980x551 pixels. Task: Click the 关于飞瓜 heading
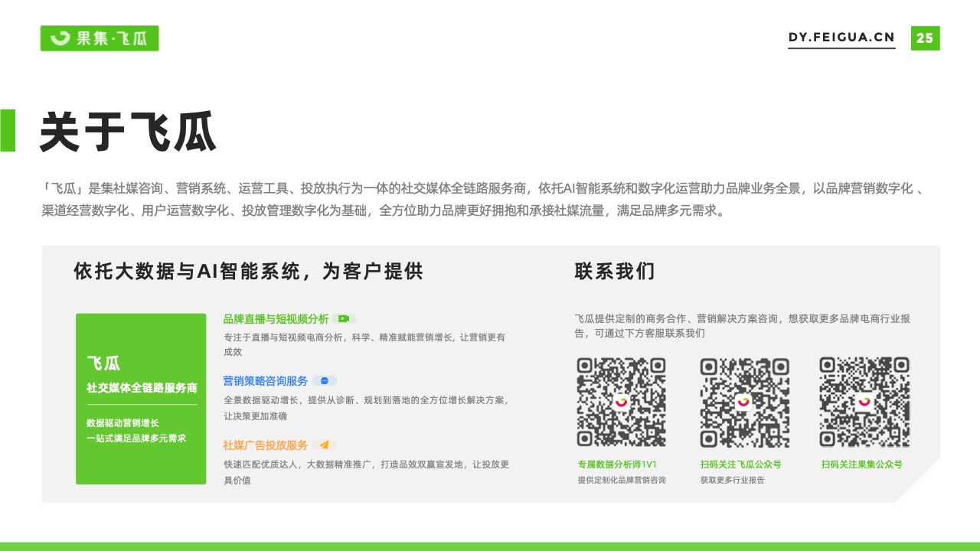pyautogui.click(x=129, y=132)
